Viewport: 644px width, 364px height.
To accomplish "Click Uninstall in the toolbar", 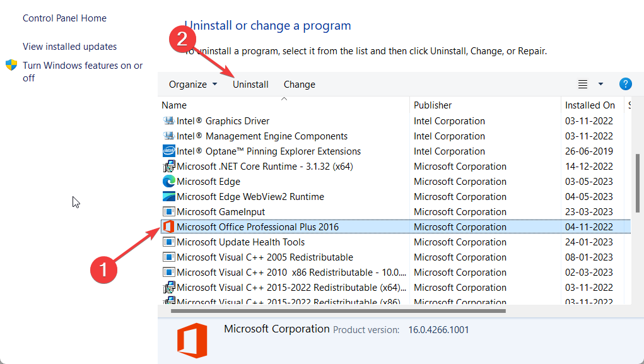I will (250, 85).
